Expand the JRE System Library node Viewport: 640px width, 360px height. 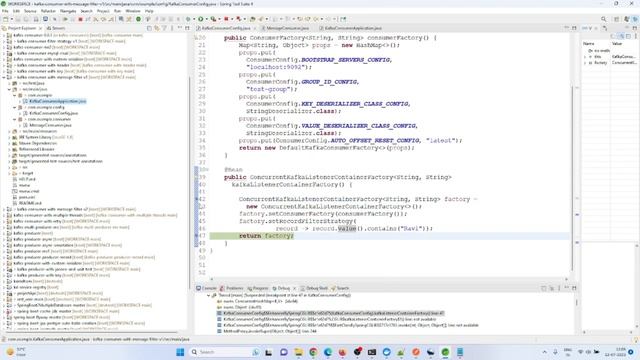coord(9,137)
